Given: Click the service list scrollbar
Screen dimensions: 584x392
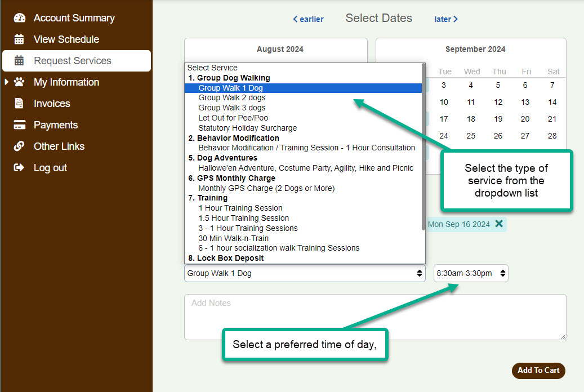Looking at the screenshot, I should tap(423, 146).
